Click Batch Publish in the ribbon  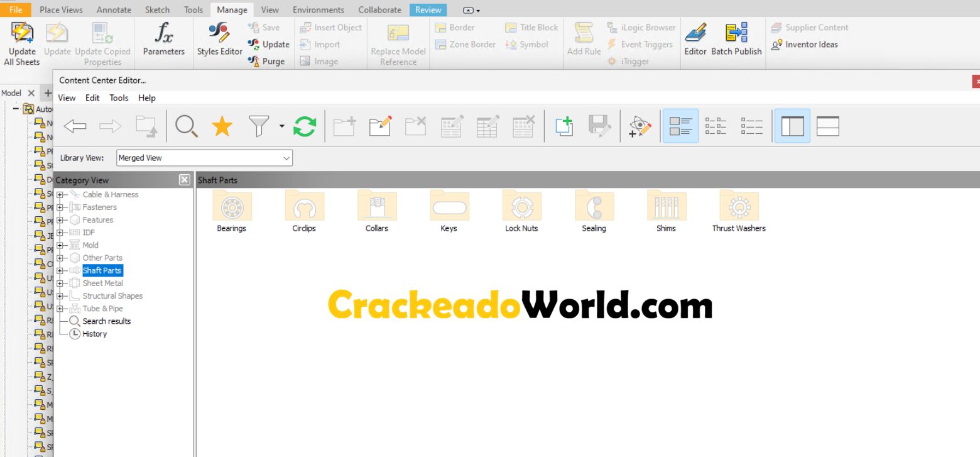tap(736, 40)
